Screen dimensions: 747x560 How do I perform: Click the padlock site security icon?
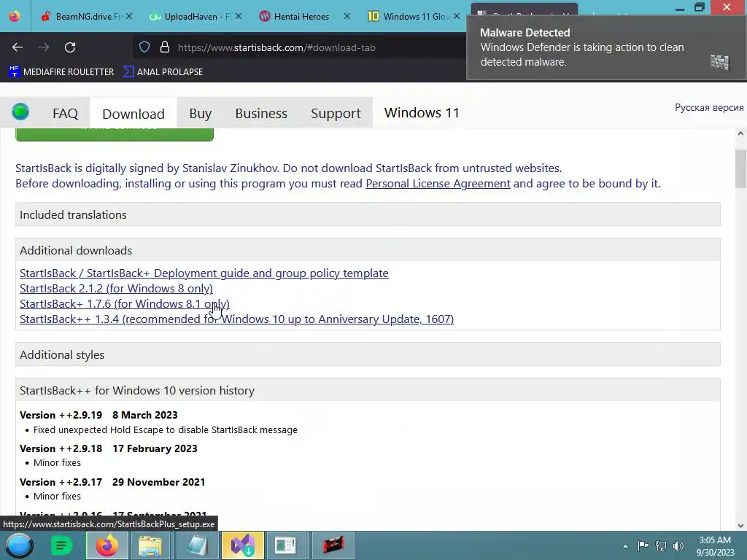[165, 47]
